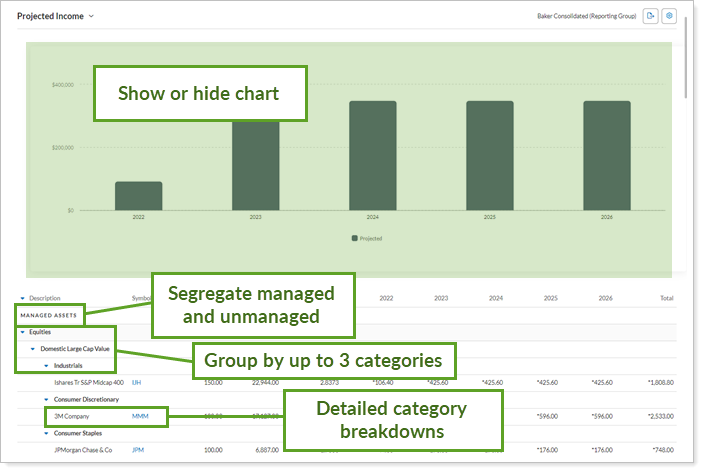Image resolution: width=702 pixels, height=476 pixels.
Task: Sort by the Total column header
Action: 666,298
